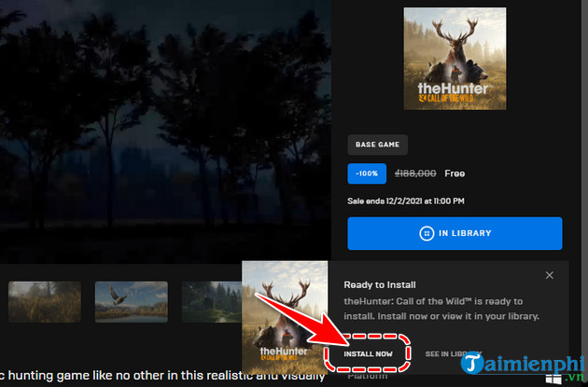
Task: Click the notification's theHunter game image
Action: (285, 318)
